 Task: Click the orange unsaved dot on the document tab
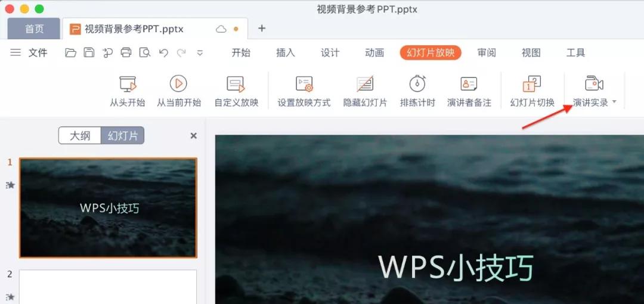pos(236,29)
